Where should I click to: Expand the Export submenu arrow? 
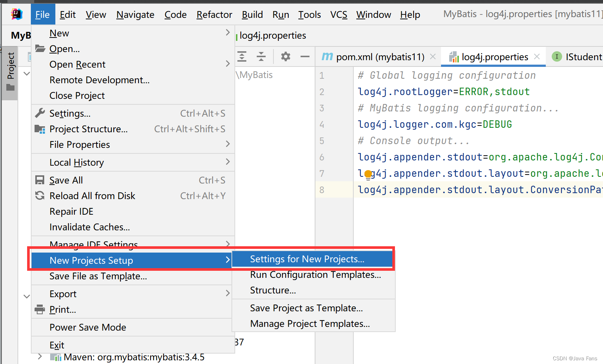pyautogui.click(x=228, y=293)
